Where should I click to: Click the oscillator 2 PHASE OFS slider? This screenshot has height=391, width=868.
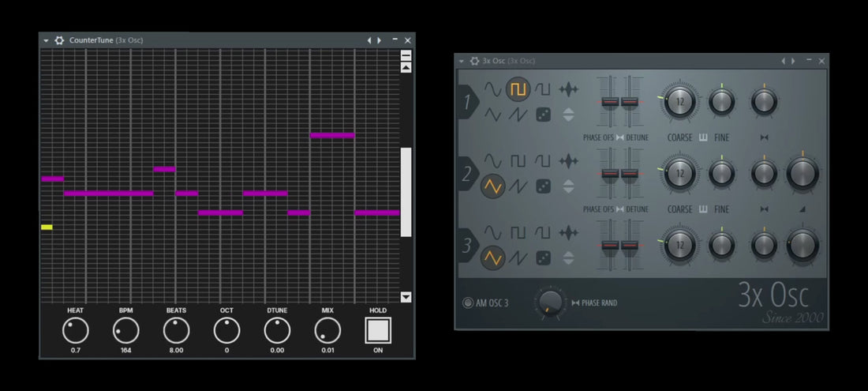tap(610, 174)
